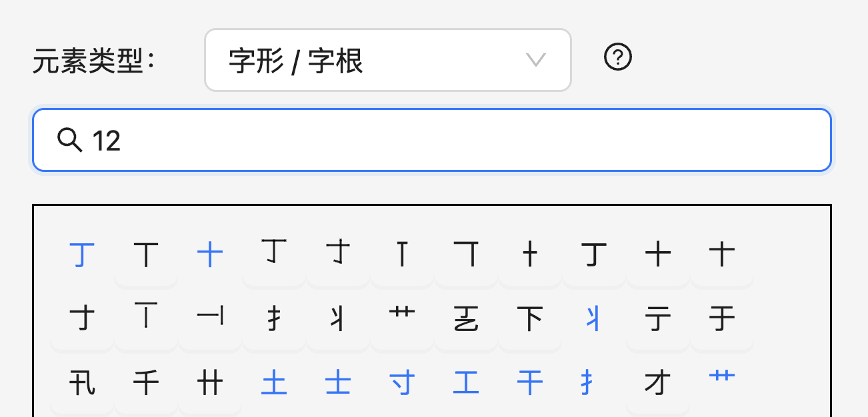
Task: Click the magnifier search icon
Action: click(69, 140)
